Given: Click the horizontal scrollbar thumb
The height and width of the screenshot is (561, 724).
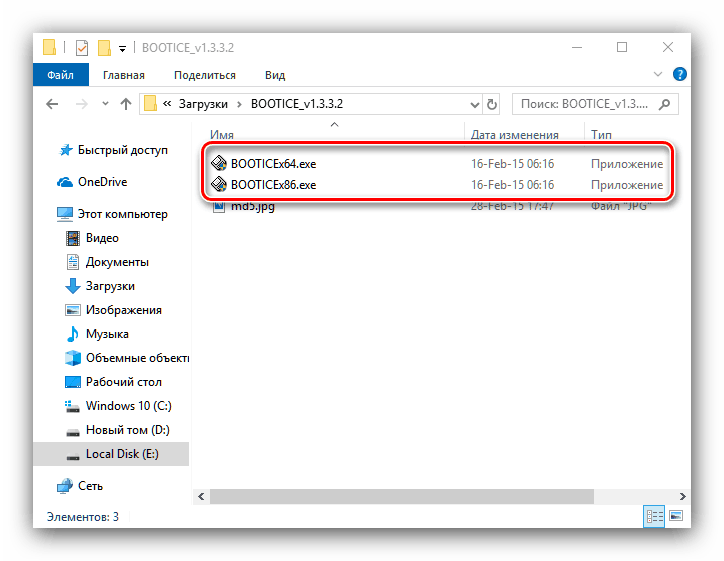Looking at the screenshot, I should point(402,497).
